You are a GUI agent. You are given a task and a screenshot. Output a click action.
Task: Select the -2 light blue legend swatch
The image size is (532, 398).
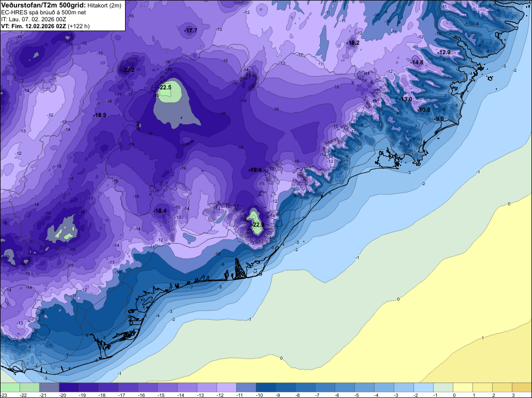click(423, 387)
